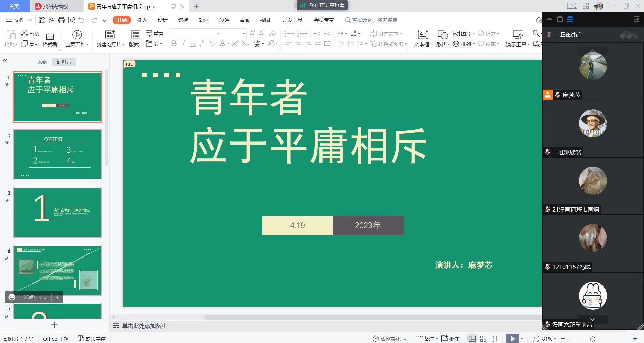Click the notes field 单击此处添加备注
This screenshot has height=343, width=644.
(144, 326)
